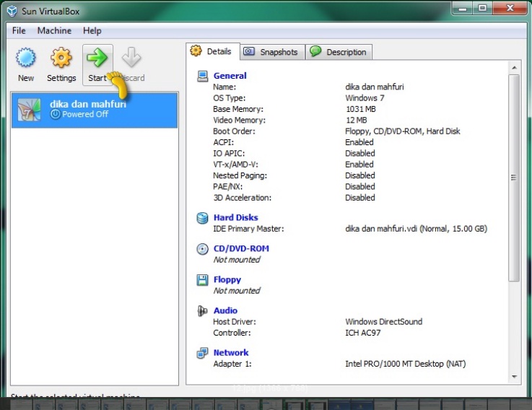Switch to the Snapshots tab
The height and width of the screenshot is (410, 532).
(272, 52)
